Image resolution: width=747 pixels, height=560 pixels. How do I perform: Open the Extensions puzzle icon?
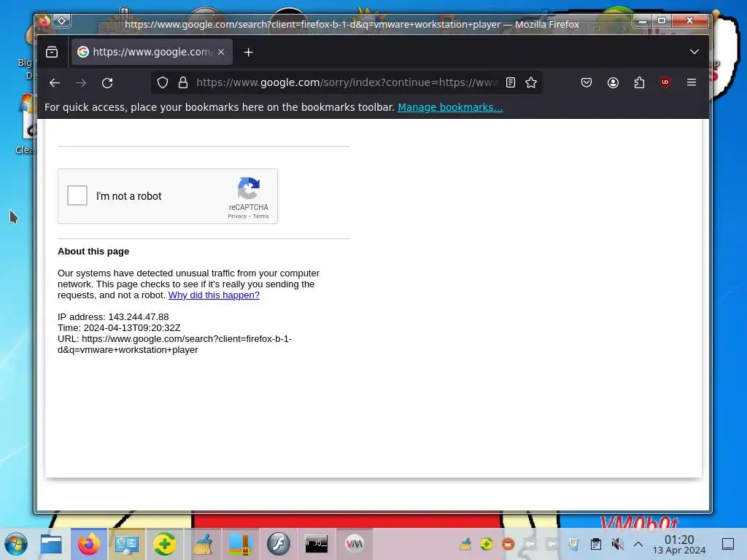click(x=639, y=83)
